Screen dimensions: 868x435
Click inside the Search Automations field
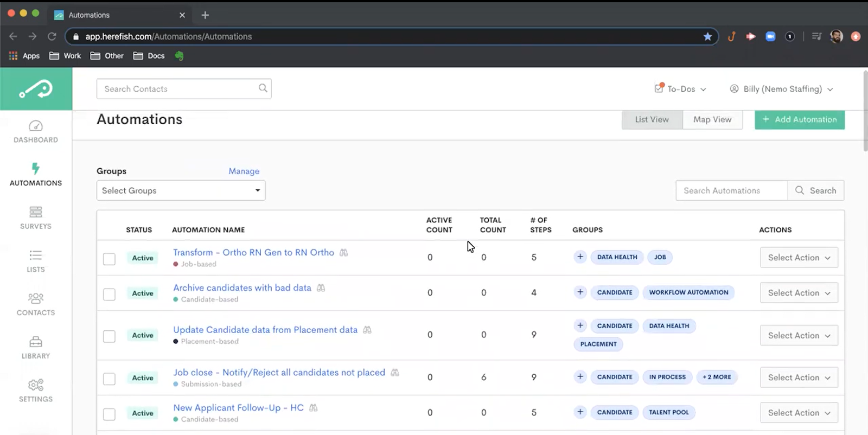coord(731,190)
